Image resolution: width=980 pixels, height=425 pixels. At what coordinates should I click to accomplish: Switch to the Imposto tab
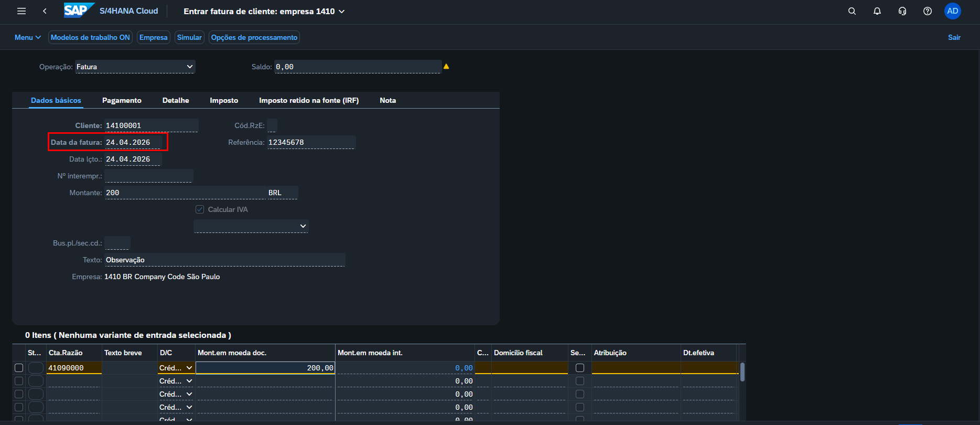pos(224,100)
